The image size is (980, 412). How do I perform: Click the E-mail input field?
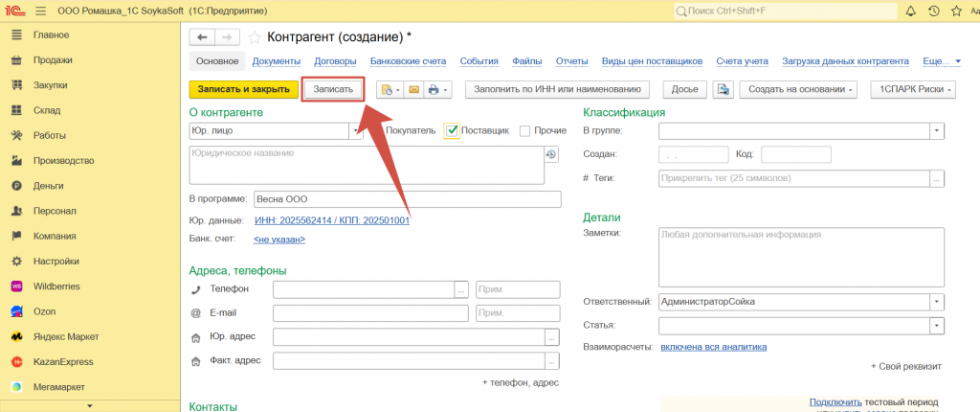click(x=371, y=313)
